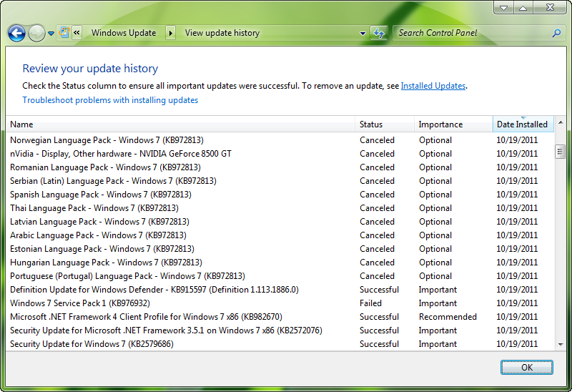Select Romanian Language Pack row
The height and width of the screenshot is (392, 572).
pos(280,167)
